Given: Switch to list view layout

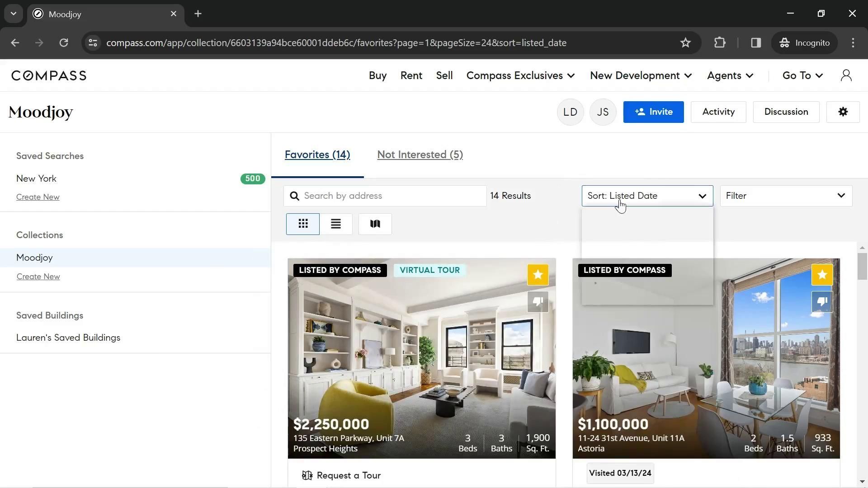Looking at the screenshot, I should [x=335, y=224].
